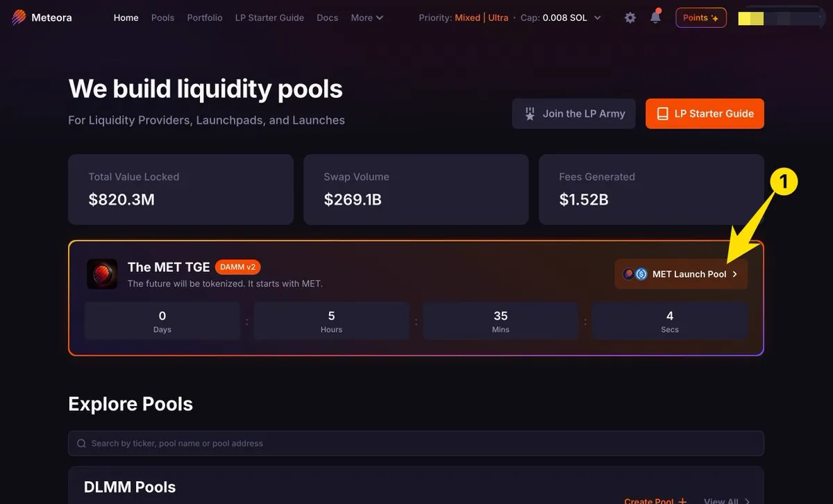
Task: Click the orange LP Starter Guide button
Action: click(x=705, y=114)
